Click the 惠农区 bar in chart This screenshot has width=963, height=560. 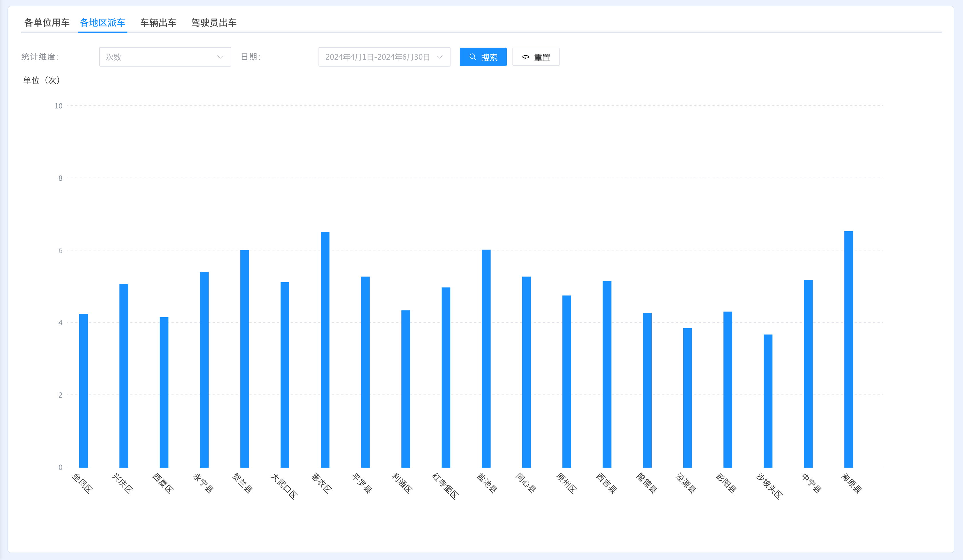click(x=325, y=349)
